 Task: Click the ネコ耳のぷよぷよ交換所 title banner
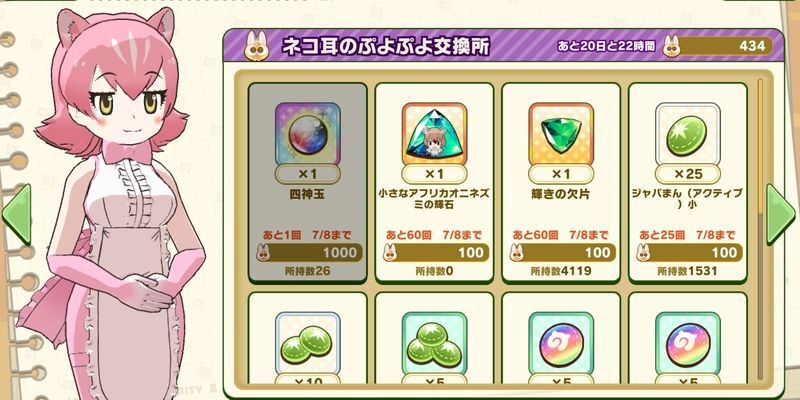pos(386,46)
